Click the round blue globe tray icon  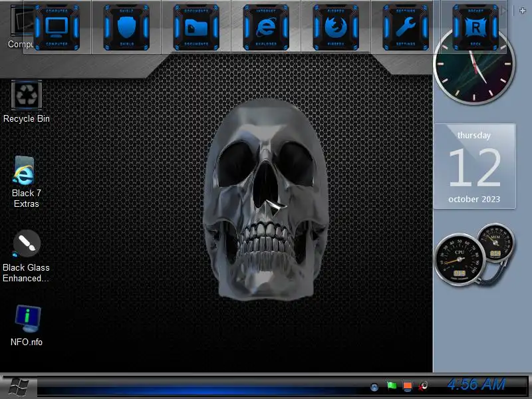point(374,387)
